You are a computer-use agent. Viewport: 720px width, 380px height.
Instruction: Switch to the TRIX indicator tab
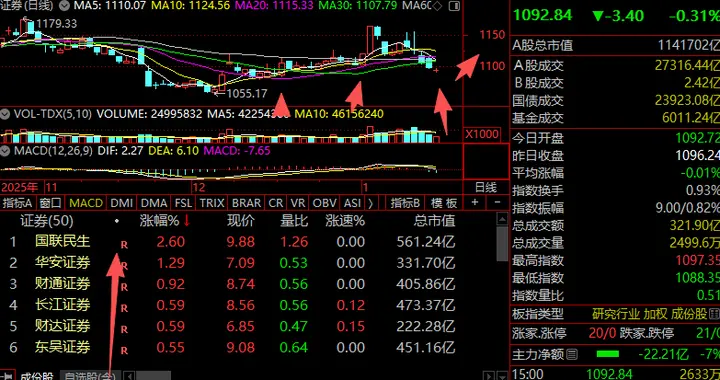click(212, 203)
